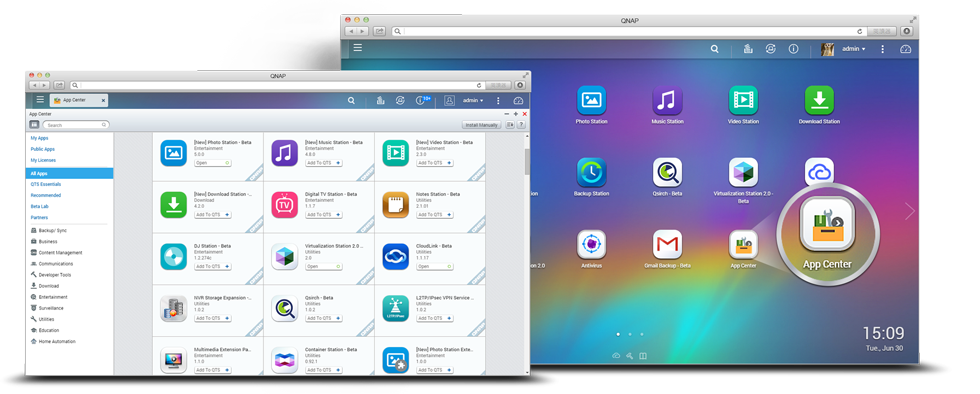Add Music Station - Beta to QTS
This screenshot has height=394, width=980.
point(324,163)
